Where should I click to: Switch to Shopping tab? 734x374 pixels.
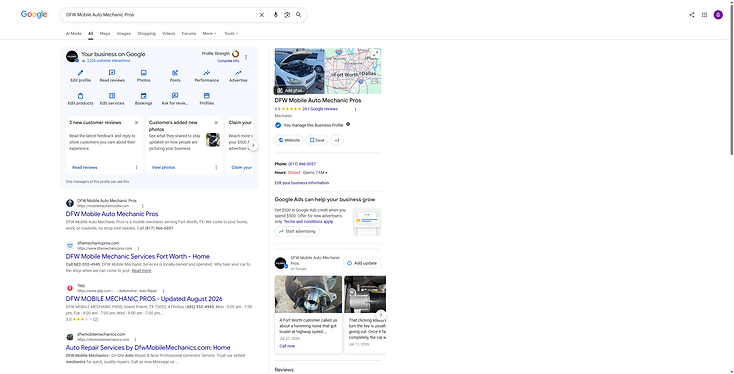(147, 34)
